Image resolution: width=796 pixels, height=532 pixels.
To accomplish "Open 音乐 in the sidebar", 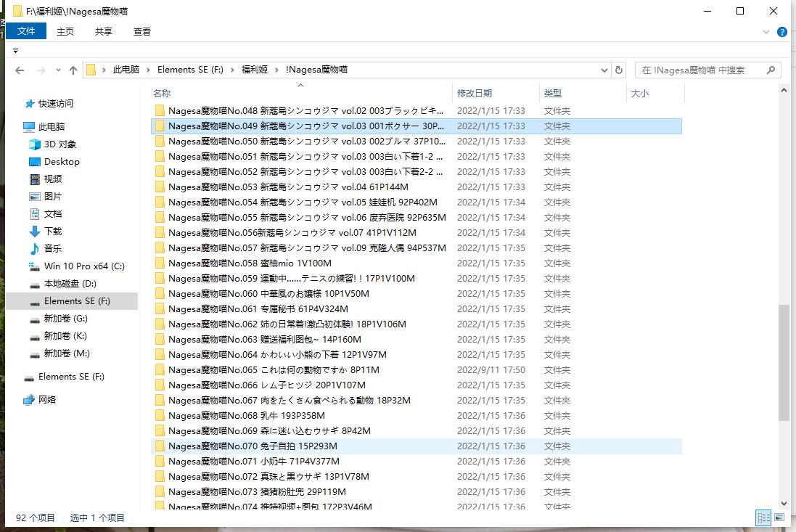I will 46,248.
